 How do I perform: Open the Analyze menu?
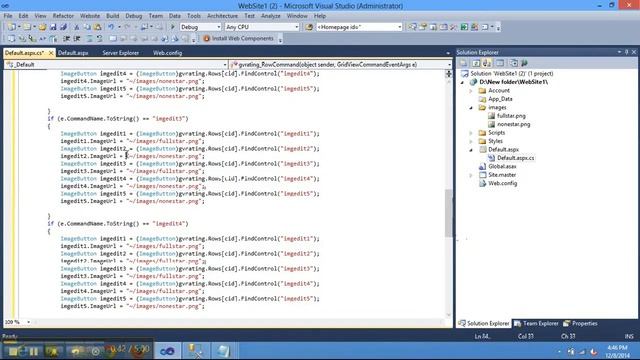[271, 16]
